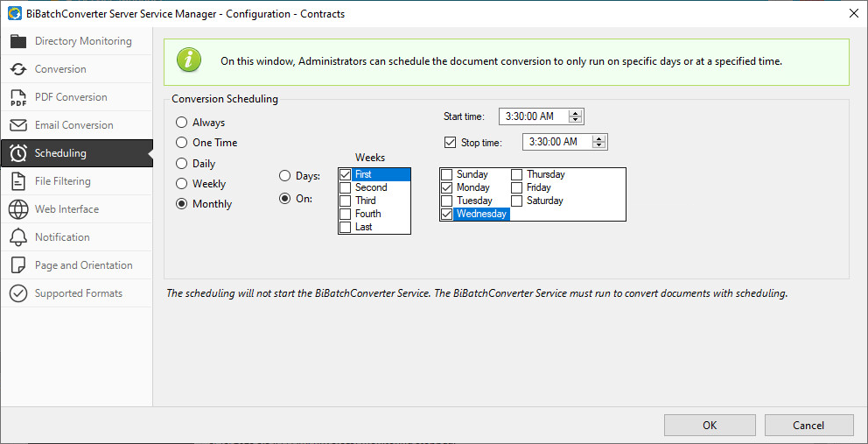Viewport: 868px width, 444px height.
Task: Click the Conversion arrows icon in sidebar
Action: [18, 69]
